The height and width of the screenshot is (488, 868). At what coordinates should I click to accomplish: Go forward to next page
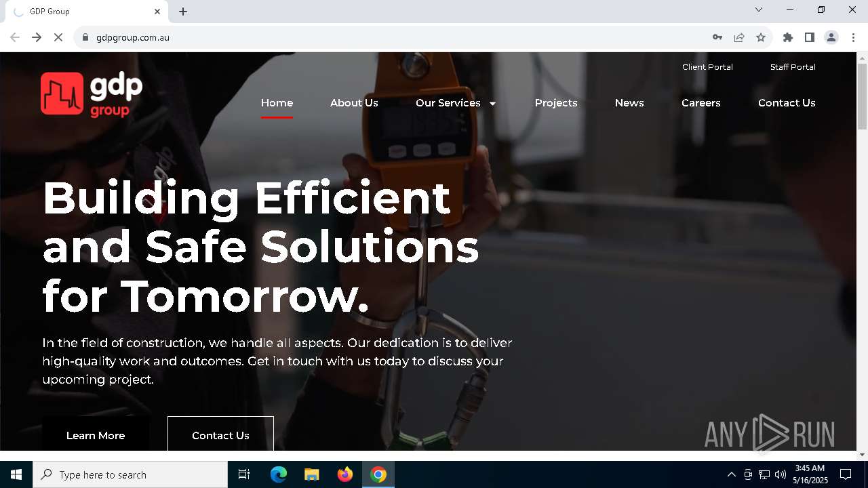click(x=37, y=37)
